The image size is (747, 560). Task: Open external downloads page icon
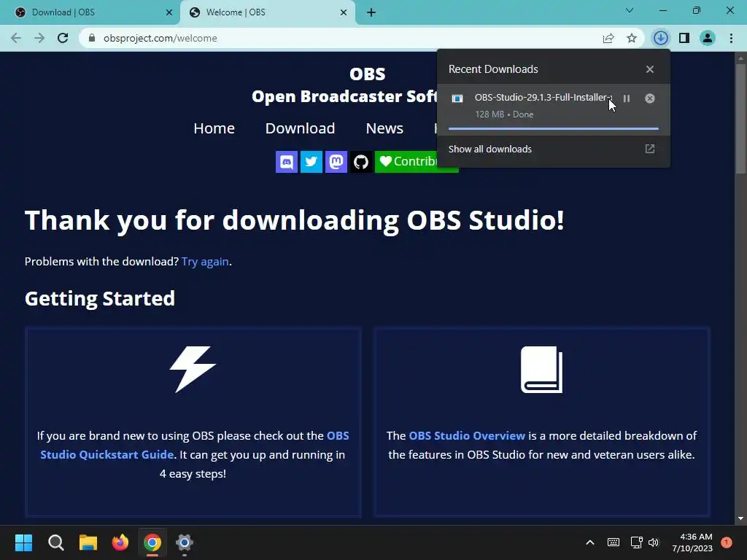pos(650,149)
